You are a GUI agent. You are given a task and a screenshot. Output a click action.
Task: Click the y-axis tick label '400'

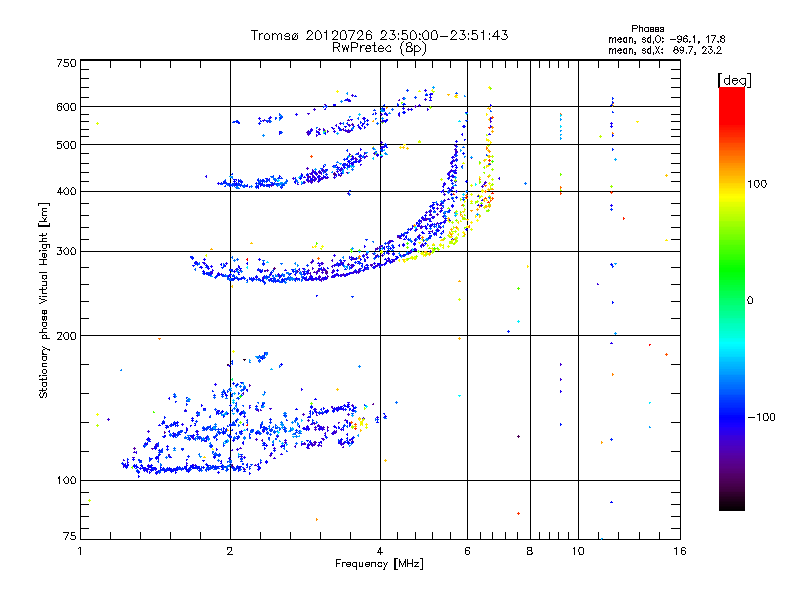pos(66,192)
